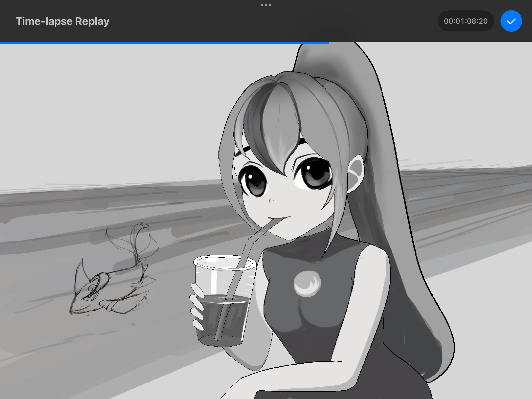This screenshot has height=399, width=532.
Task: Click the very start of the timeline bar
Action: pos(4,43)
